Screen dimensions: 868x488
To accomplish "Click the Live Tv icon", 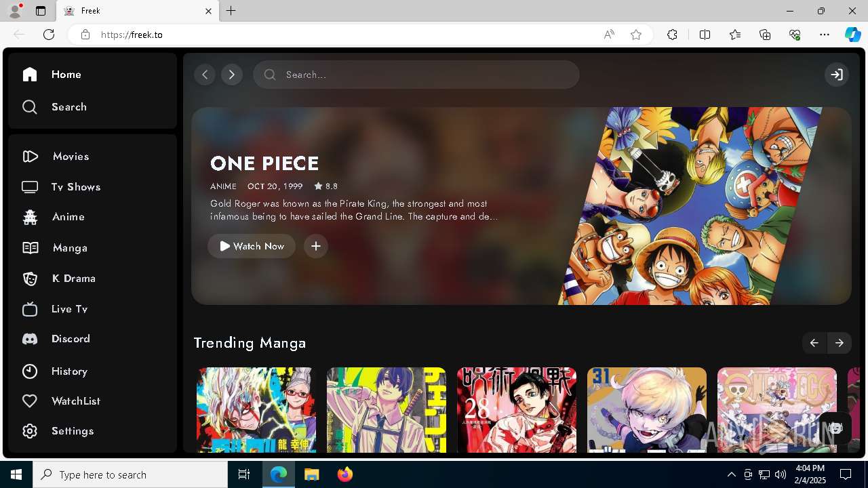I will pyautogui.click(x=30, y=309).
